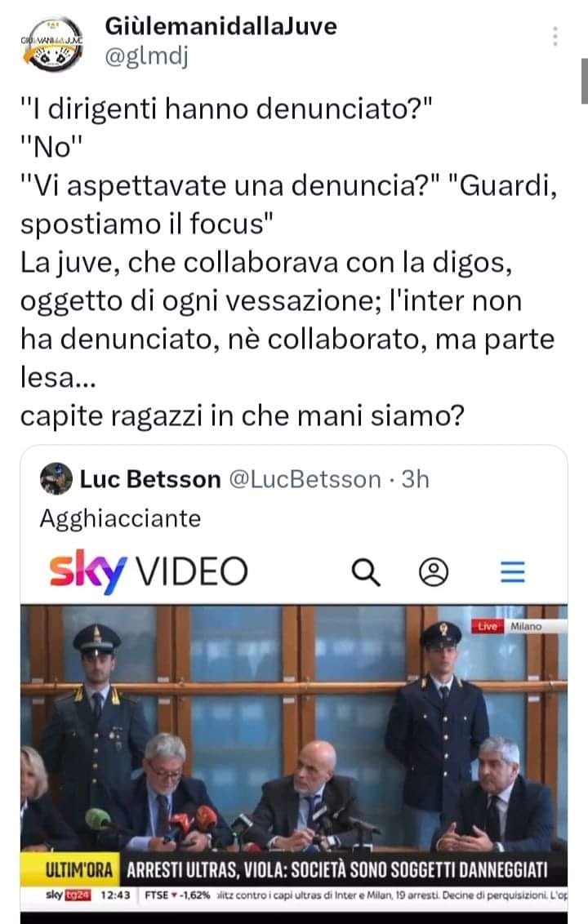The image size is (588, 924).
Task: Click the scrollbar thumb on right edge
Action: tap(585, 82)
